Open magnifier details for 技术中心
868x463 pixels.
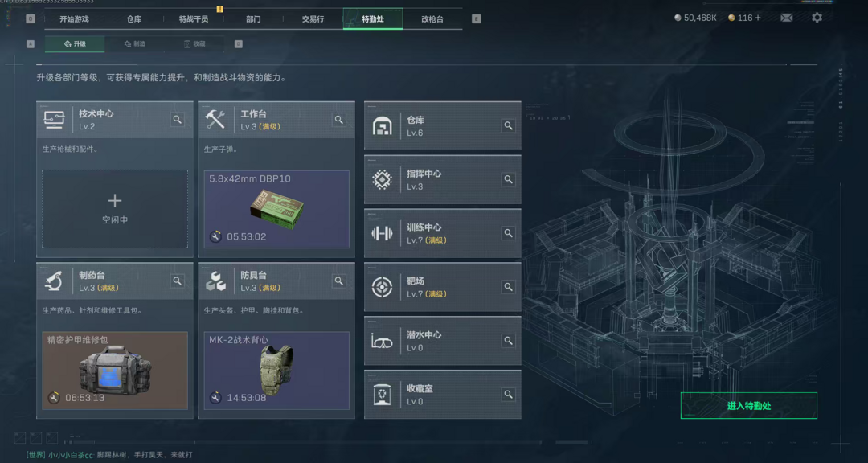tap(177, 120)
